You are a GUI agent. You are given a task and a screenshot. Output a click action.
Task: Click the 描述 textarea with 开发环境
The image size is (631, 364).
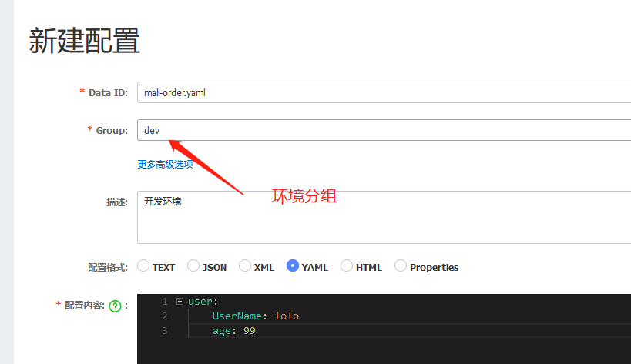pyautogui.click(x=384, y=217)
